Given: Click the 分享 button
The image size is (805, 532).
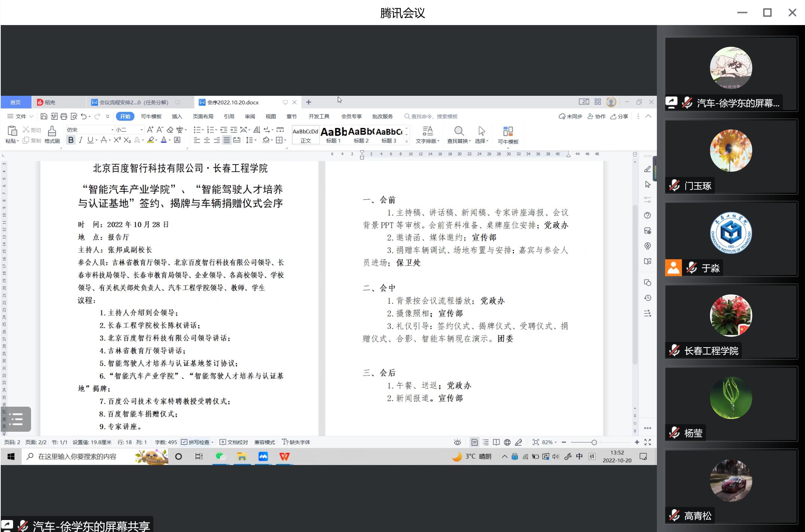Looking at the screenshot, I should pyautogui.click(x=619, y=116).
